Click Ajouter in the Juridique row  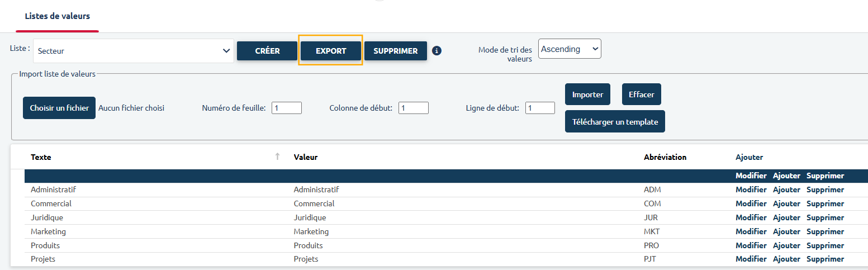coord(786,217)
